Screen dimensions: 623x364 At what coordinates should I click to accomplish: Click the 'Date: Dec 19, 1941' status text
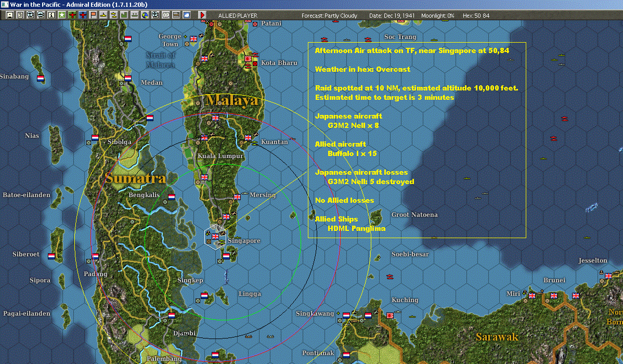coord(392,16)
